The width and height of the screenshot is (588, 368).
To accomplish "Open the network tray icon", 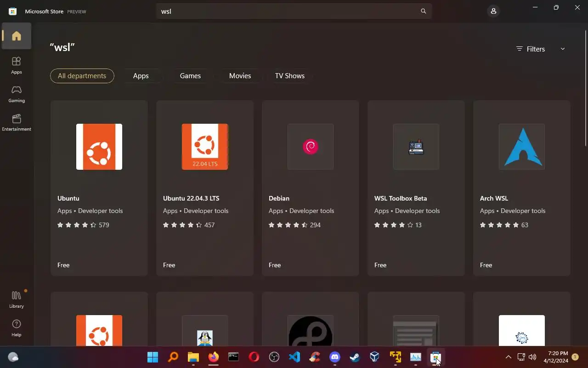I will click(x=521, y=357).
